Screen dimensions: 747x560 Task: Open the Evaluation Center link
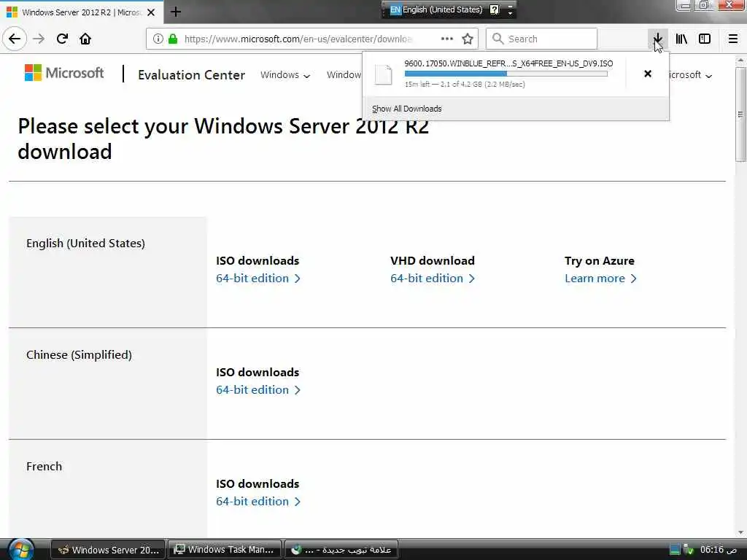click(192, 75)
